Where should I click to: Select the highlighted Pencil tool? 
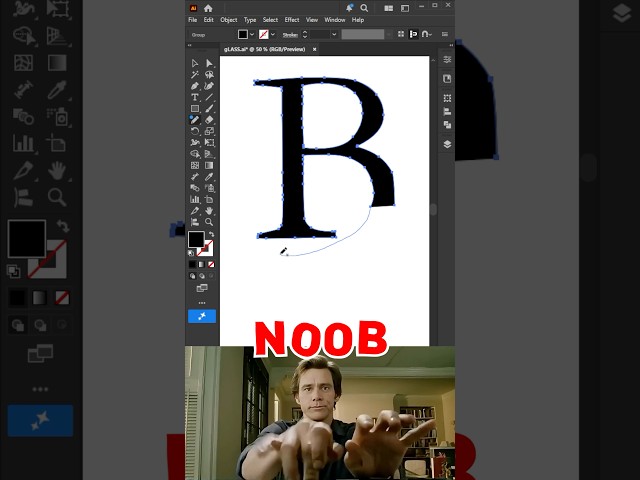click(195, 120)
